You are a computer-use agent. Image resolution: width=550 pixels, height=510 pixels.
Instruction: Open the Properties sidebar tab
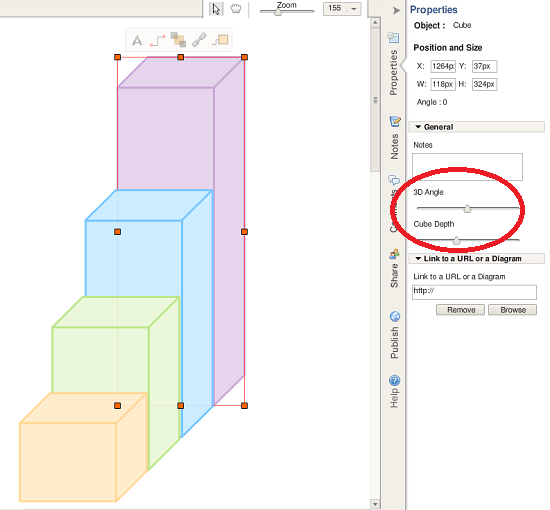click(394, 73)
